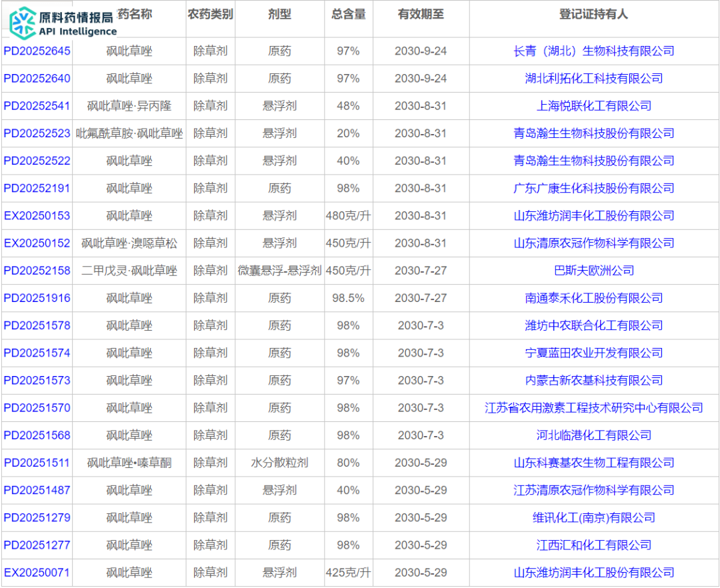Select the 砜吡草唑·溴噁草松 name cell

(x=129, y=243)
